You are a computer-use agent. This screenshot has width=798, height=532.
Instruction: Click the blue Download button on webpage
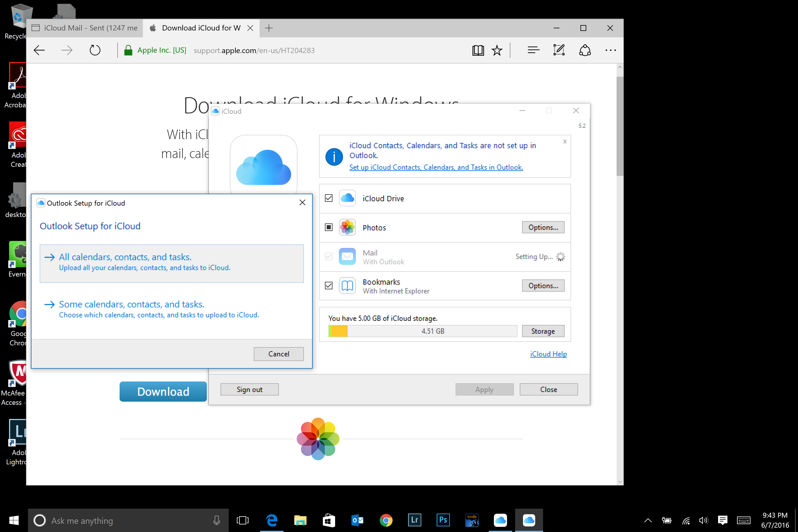click(x=163, y=391)
